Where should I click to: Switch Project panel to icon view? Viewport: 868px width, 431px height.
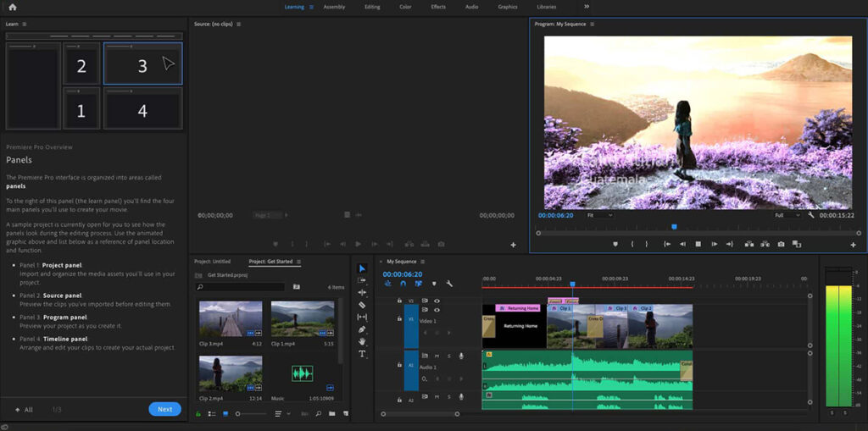pos(225,413)
